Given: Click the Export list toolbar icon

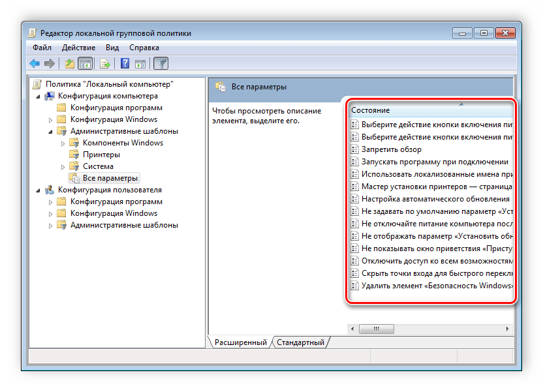Looking at the screenshot, I should (x=105, y=64).
